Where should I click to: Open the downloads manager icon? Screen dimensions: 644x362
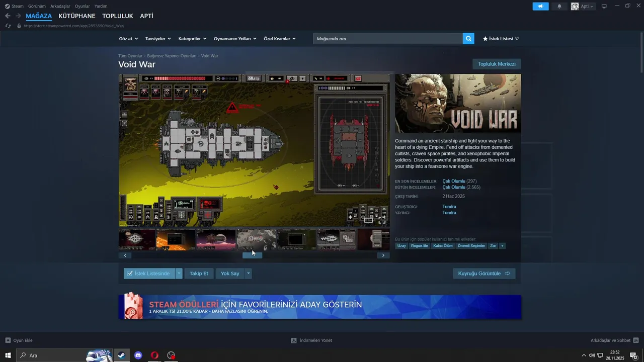[x=294, y=340]
